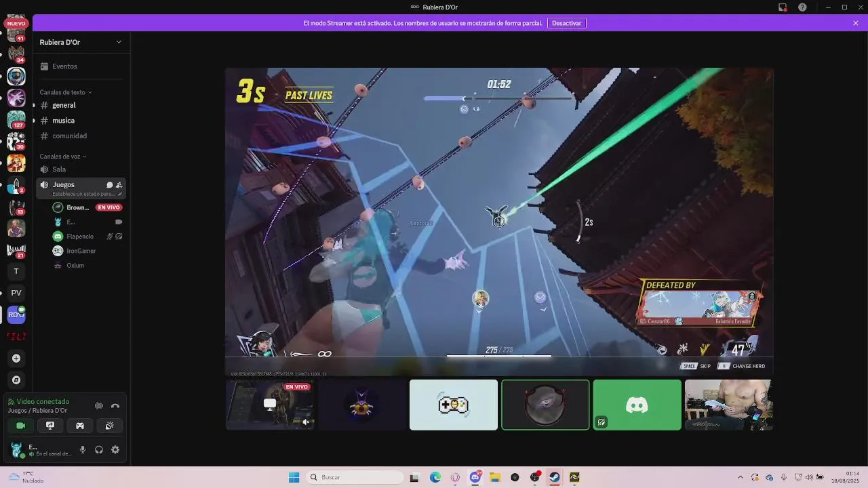Select the green-outlined speaking participant tile
The height and width of the screenshot is (488, 868).
click(x=545, y=405)
